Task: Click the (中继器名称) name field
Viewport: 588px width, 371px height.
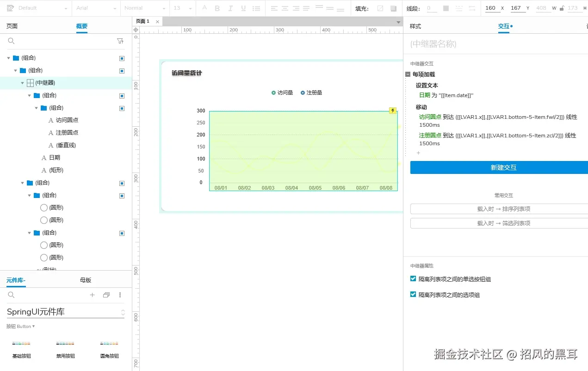Action: point(499,44)
